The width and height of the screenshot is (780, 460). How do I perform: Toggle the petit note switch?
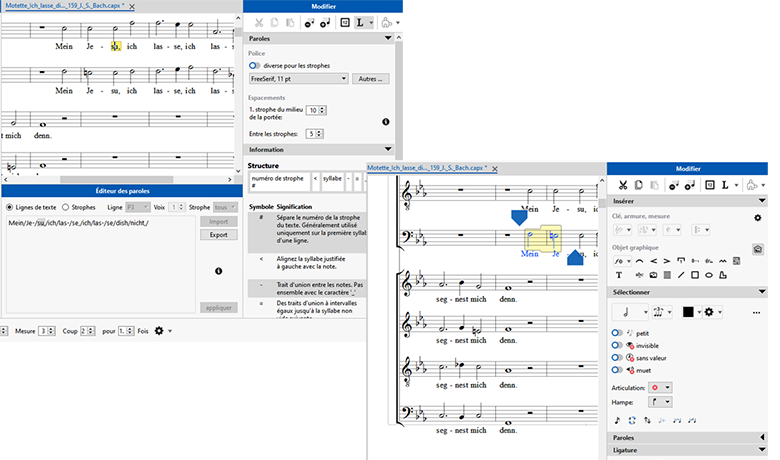click(x=617, y=333)
